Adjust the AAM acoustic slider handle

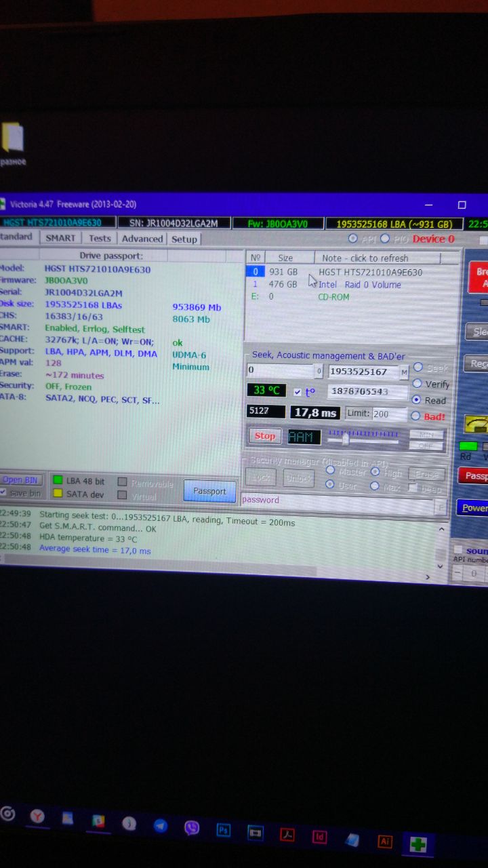pyautogui.click(x=346, y=438)
